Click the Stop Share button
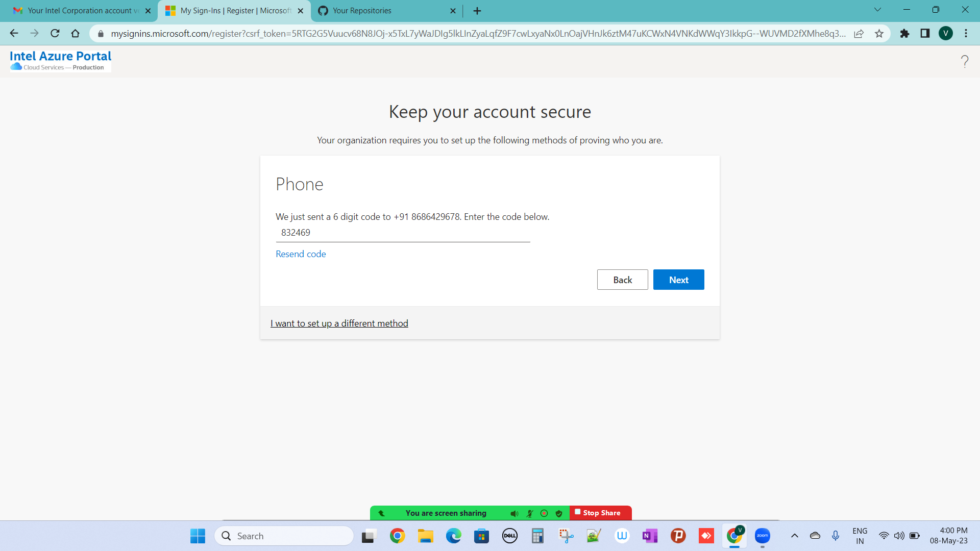 [601, 513]
